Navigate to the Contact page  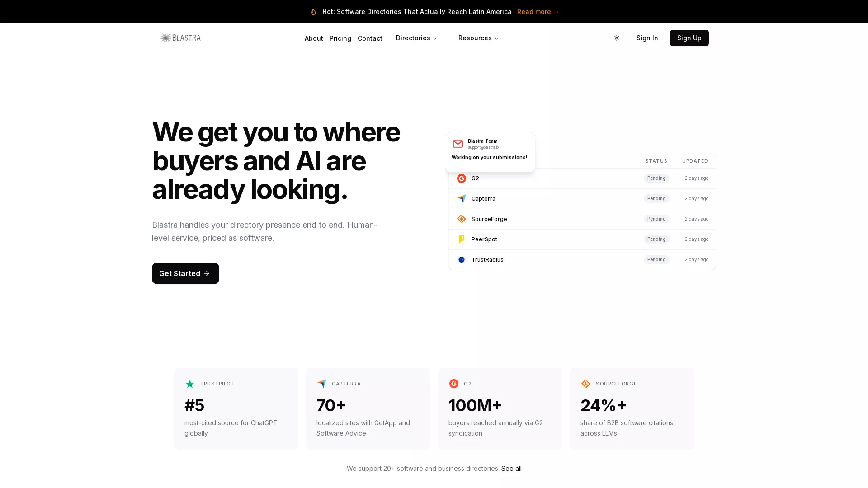tap(370, 38)
